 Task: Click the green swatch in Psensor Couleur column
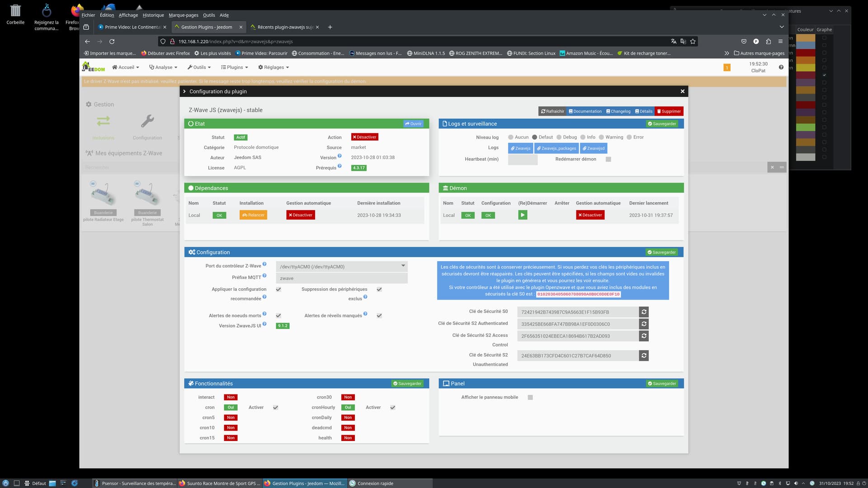pyautogui.click(x=805, y=127)
